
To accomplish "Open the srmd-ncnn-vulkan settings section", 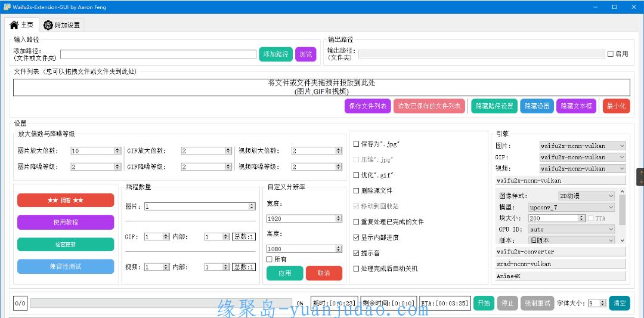I will (561, 264).
